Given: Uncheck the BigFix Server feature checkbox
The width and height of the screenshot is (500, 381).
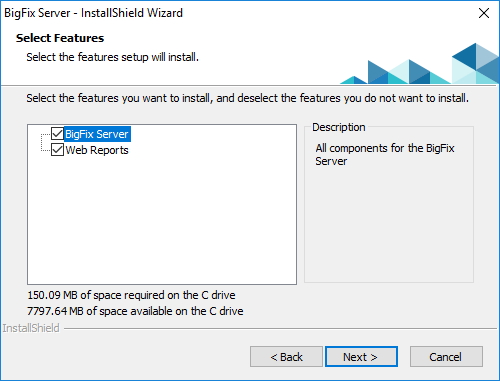Looking at the screenshot, I should (57, 134).
